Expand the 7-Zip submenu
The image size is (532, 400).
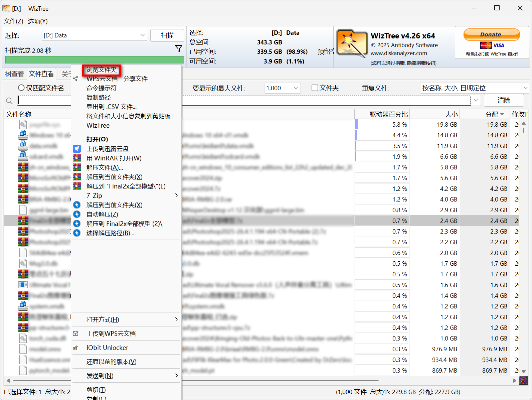(126, 195)
